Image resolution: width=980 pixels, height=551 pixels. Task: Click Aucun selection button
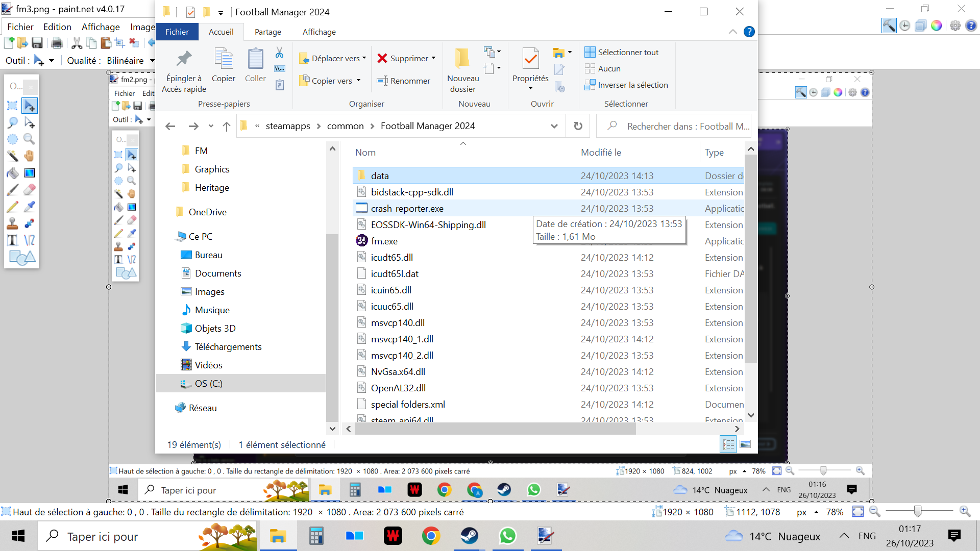click(x=602, y=68)
